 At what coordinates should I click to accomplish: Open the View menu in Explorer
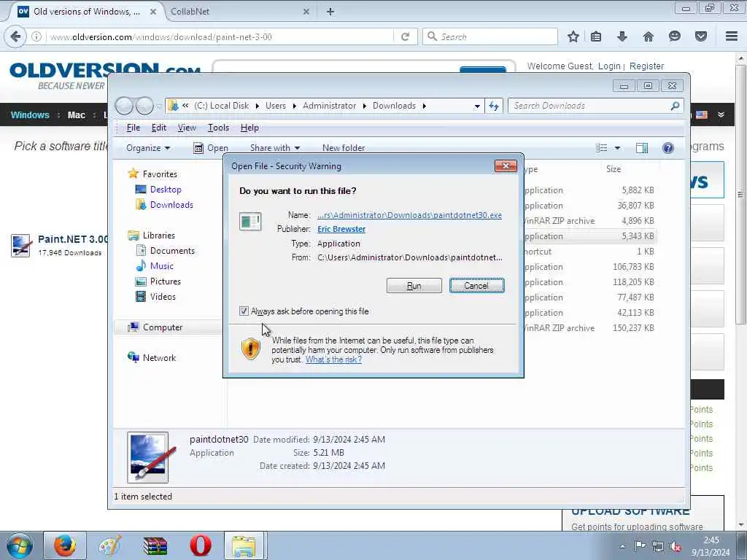pyautogui.click(x=187, y=128)
